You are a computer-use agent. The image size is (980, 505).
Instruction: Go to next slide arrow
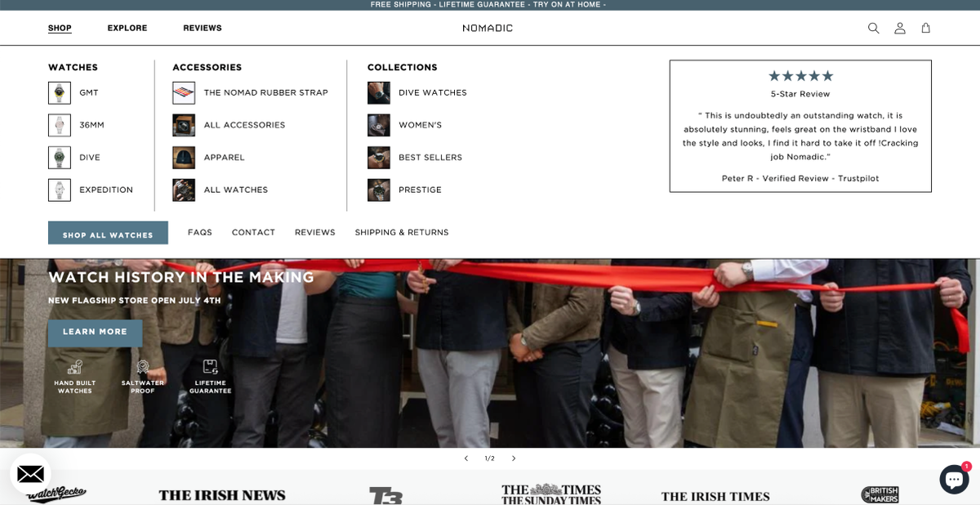point(514,458)
